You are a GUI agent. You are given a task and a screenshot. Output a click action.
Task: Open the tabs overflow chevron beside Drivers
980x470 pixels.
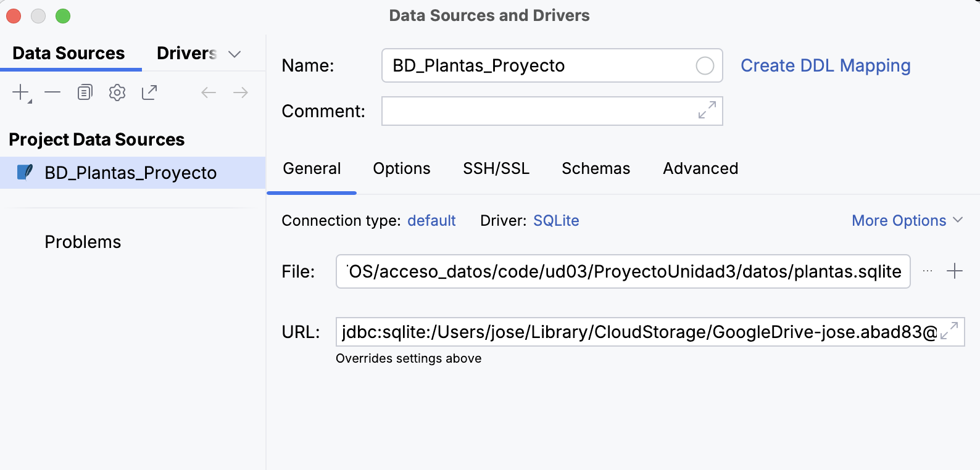point(235,54)
